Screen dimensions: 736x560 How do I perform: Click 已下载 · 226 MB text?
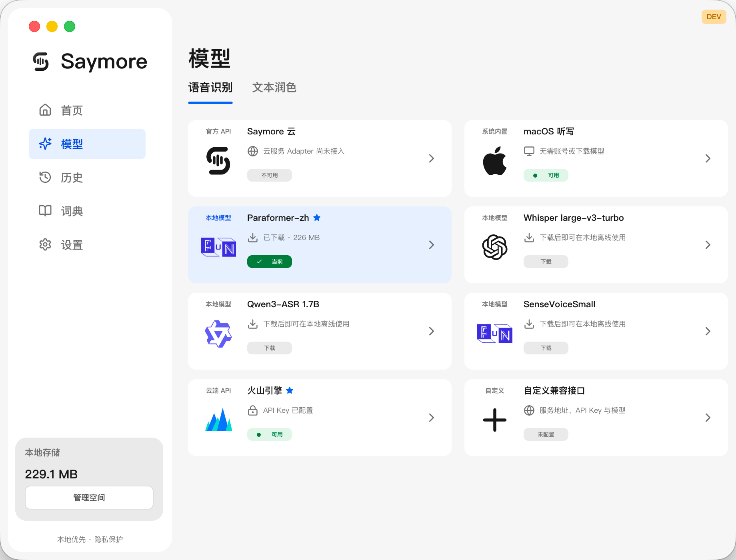[x=292, y=238]
